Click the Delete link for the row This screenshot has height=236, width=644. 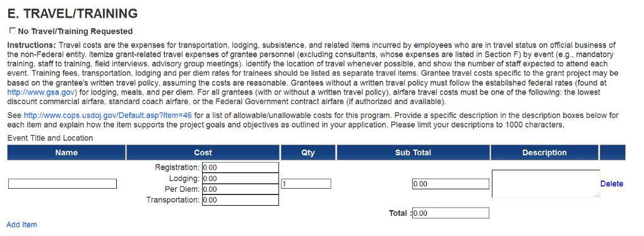[x=612, y=184]
